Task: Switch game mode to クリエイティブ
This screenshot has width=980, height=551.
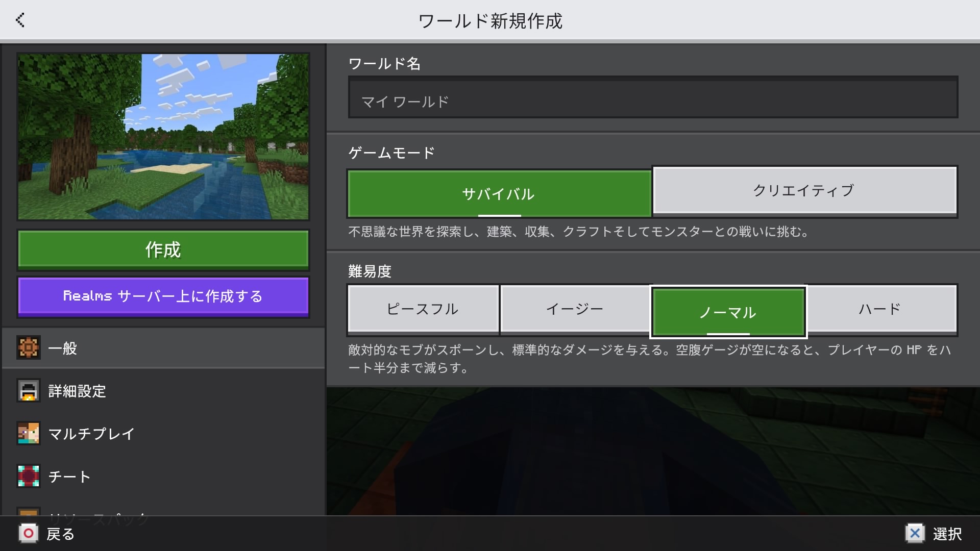Action: click(804, 191)
